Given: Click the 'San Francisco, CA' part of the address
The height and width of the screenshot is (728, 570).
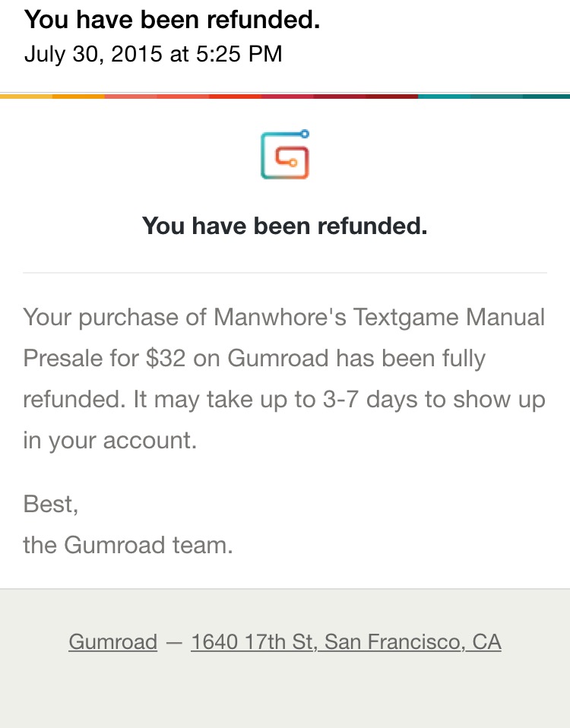Looking at the screenshot, I should point(413,642).
